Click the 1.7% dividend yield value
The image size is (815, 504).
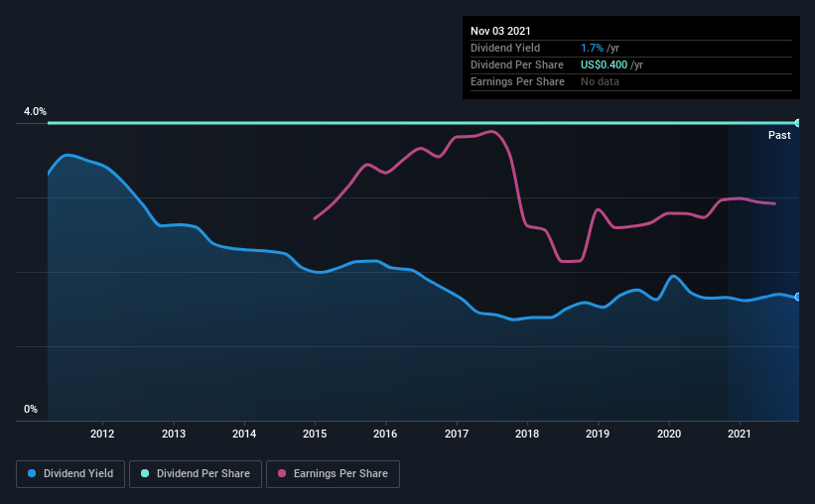pos(592,48)
